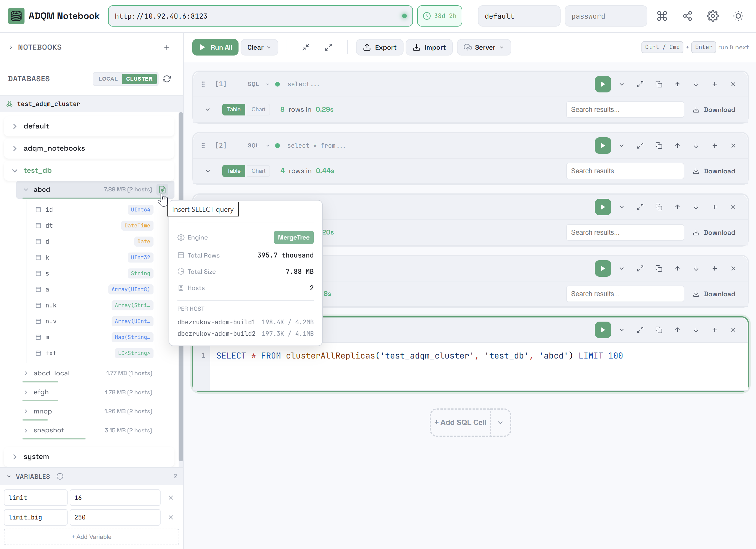Select CLUSTER databases mode
The width and height of the screenshot is (756, 549).
pos(139,79)
